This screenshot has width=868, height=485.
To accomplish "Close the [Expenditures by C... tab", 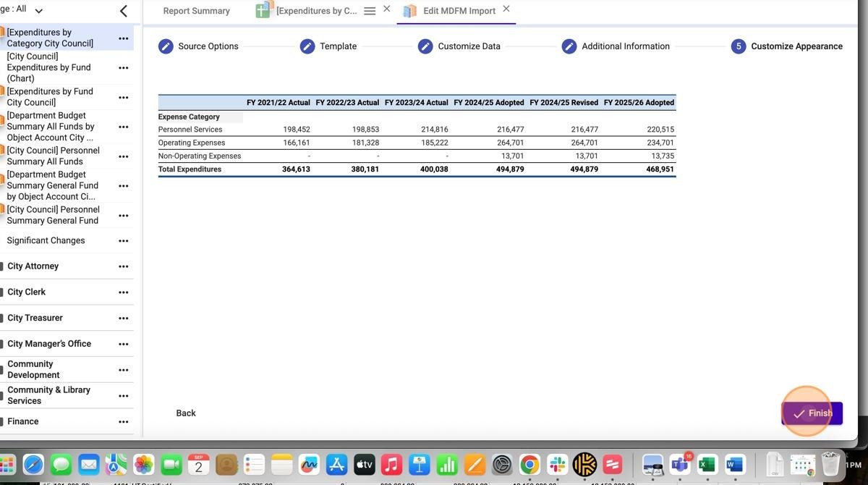I will point(386,9).
